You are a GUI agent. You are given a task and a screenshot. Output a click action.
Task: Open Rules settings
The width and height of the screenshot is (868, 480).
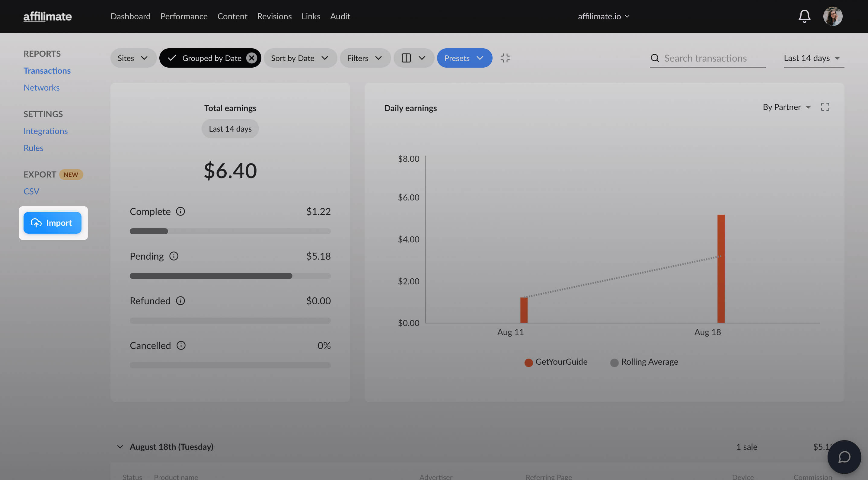pyautogui.click(x=34, y=148)
